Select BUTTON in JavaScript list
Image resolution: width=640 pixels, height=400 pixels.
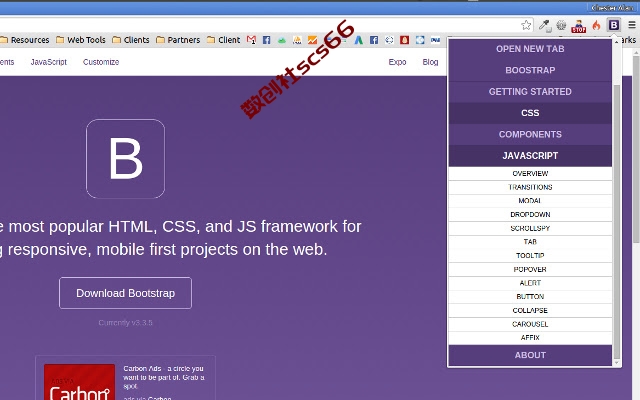click(x=530, y=297)
